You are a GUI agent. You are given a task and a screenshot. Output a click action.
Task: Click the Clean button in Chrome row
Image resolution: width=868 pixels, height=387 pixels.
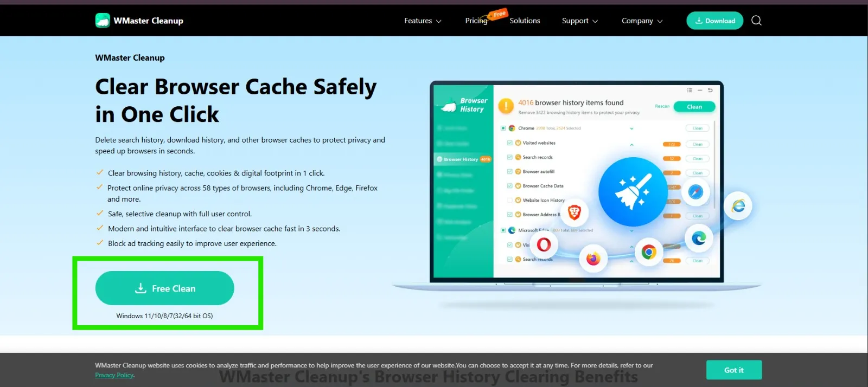coord(698,128)
